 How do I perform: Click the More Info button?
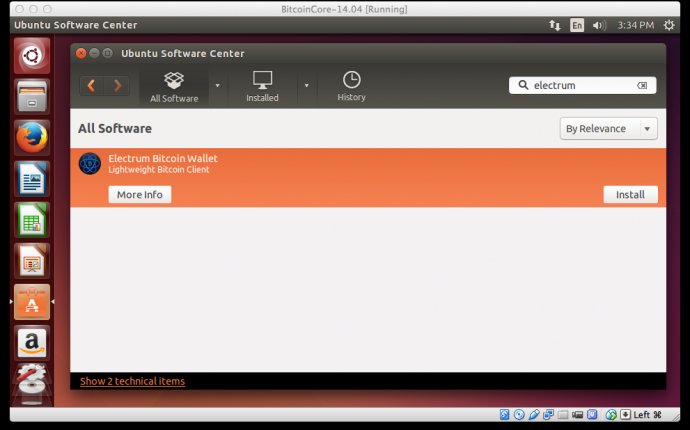pos(140,195)
